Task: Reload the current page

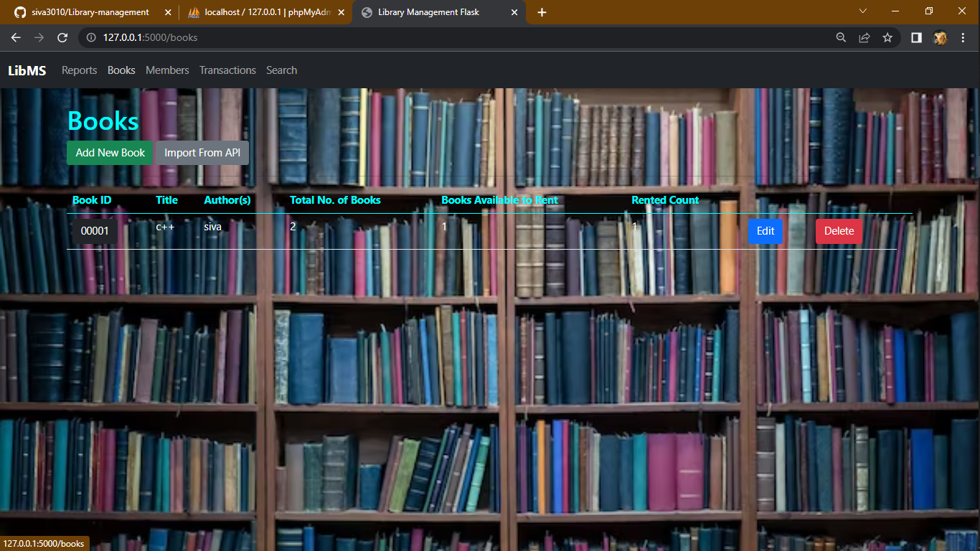Action: 62,37
